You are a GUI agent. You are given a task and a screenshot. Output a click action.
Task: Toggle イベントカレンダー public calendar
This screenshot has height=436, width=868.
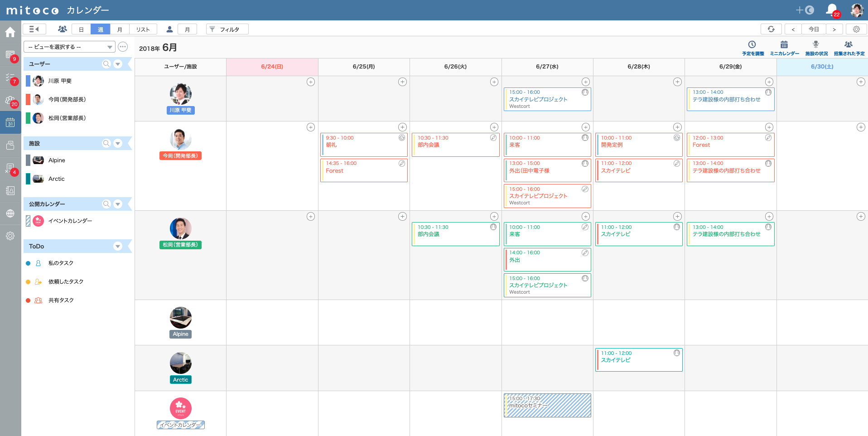28,221
